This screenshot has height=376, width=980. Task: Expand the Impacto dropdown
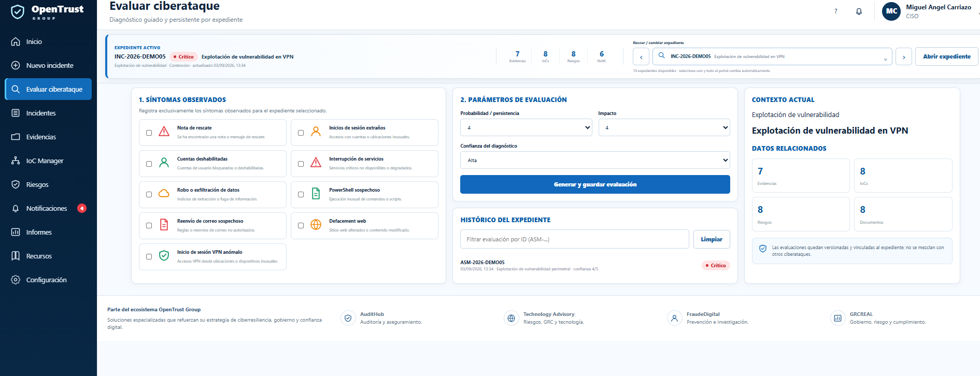pyautogui.click(x=664, y=127)
